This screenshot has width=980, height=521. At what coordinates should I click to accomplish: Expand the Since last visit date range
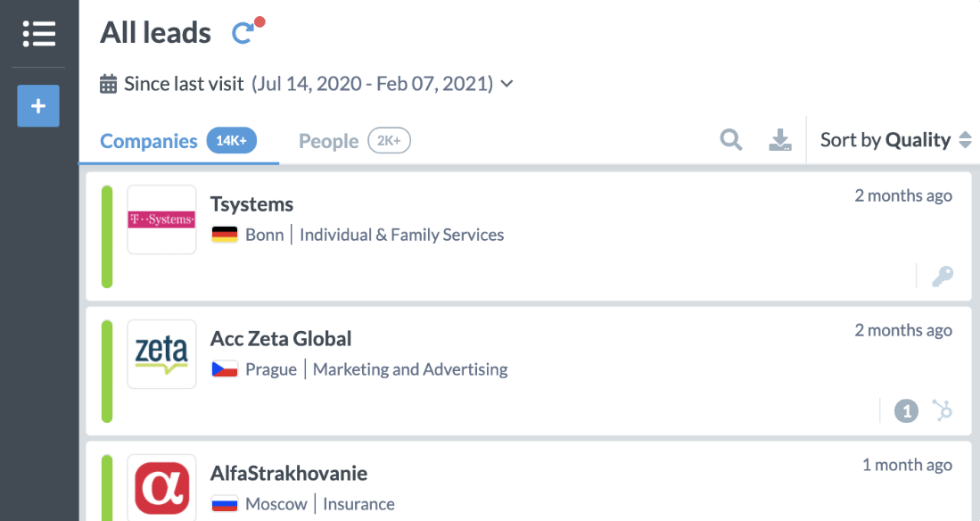(506, 84)
